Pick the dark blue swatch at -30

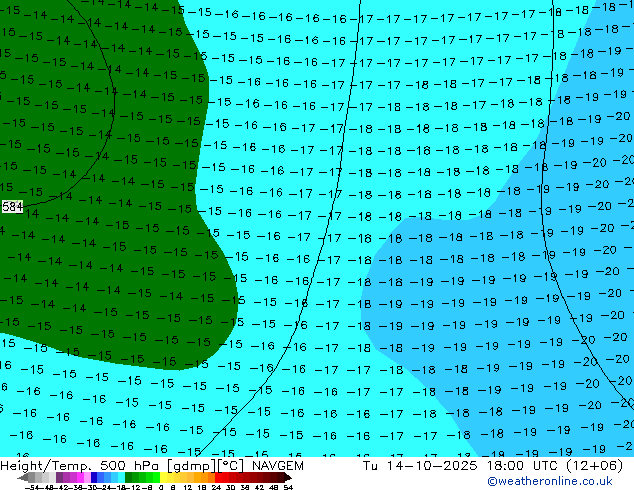(94, 478)
